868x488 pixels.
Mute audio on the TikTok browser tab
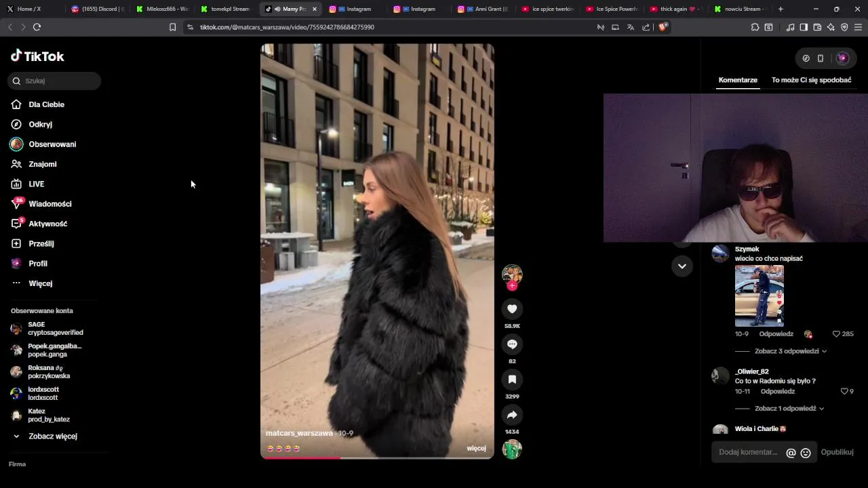[278, 9]
